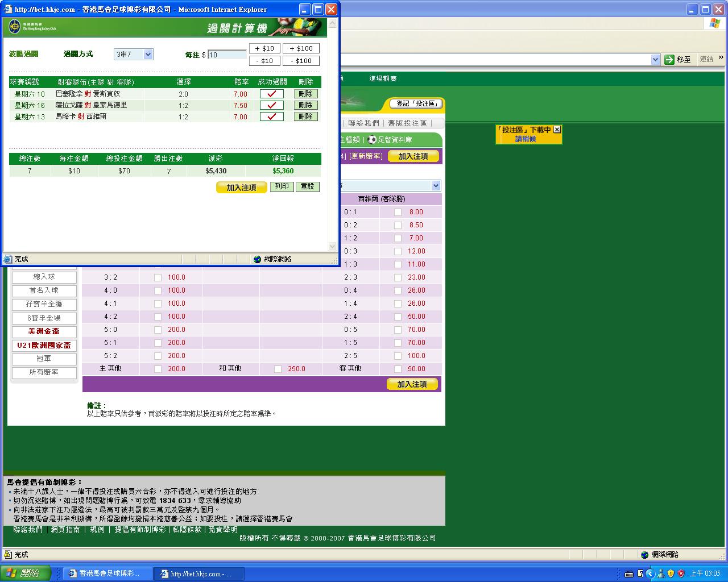
Task: Click the 每注 $ amount input field
Action: coord(227,55)
